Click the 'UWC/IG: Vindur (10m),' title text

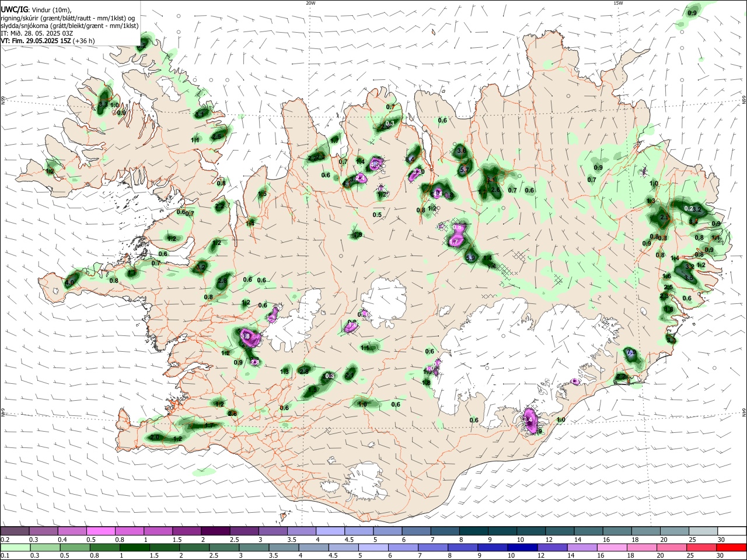click(x=36, y=9)
